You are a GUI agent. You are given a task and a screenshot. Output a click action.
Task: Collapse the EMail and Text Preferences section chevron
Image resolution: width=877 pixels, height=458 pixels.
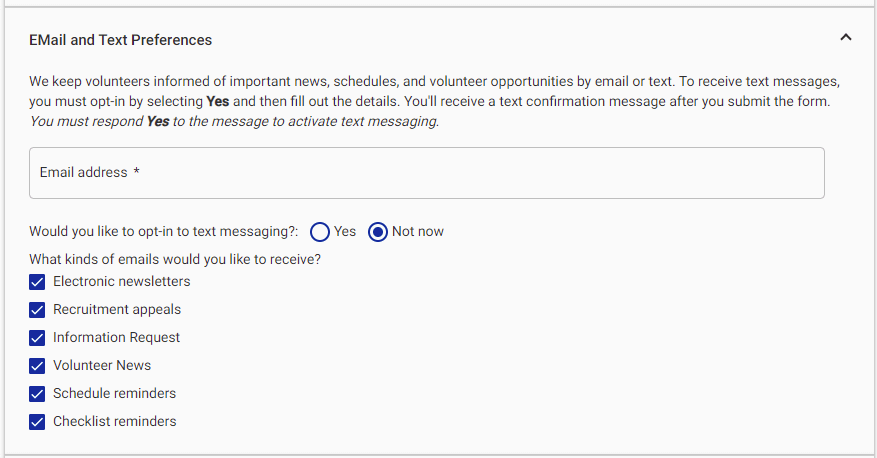(x=846, y=38)
